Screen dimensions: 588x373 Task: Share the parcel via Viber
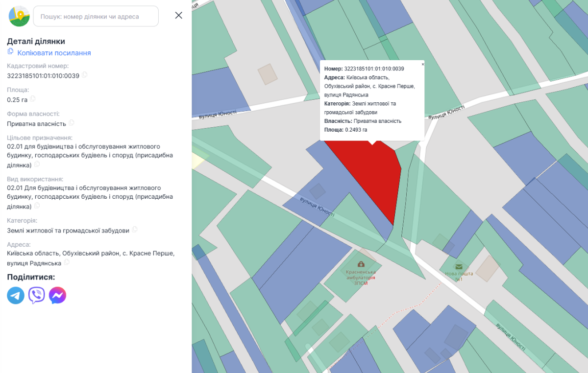coord(37,295)
